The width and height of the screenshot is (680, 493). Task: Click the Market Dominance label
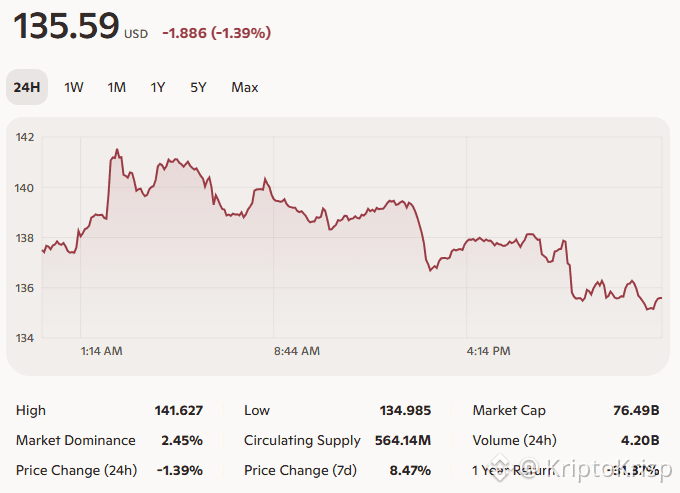point(75,441)
